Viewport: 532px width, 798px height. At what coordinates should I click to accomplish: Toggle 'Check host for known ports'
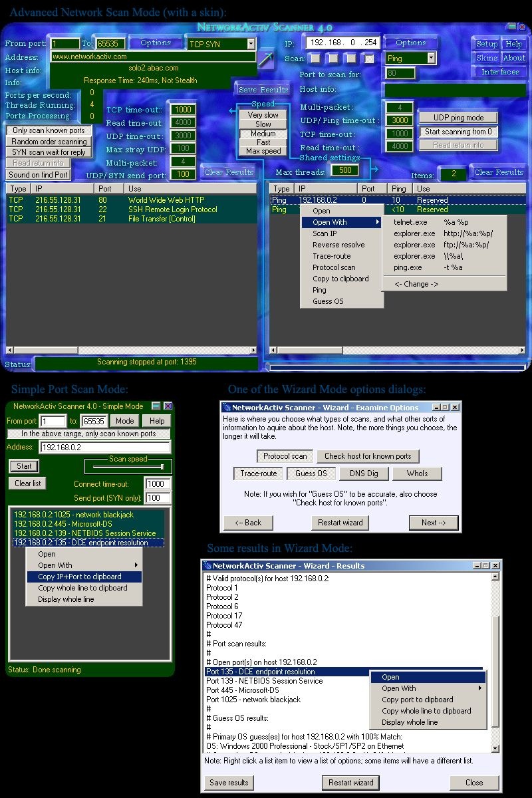368,456
